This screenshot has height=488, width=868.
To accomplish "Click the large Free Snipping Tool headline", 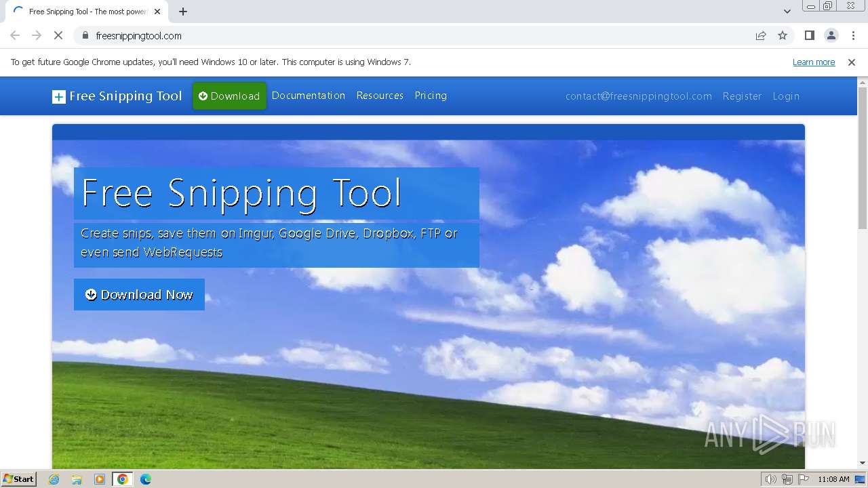I will (241, 194).
